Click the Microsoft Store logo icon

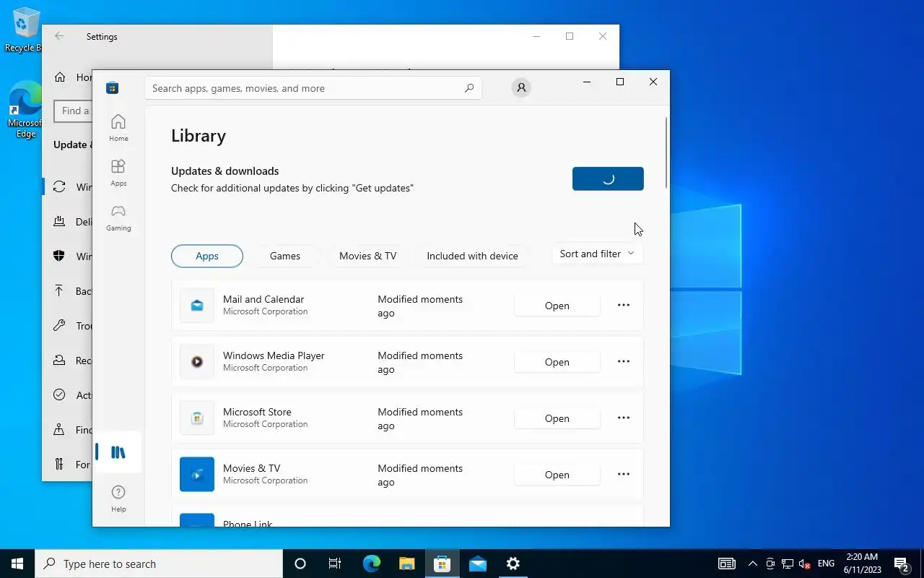pyautogui.click(x=112, y=88)
